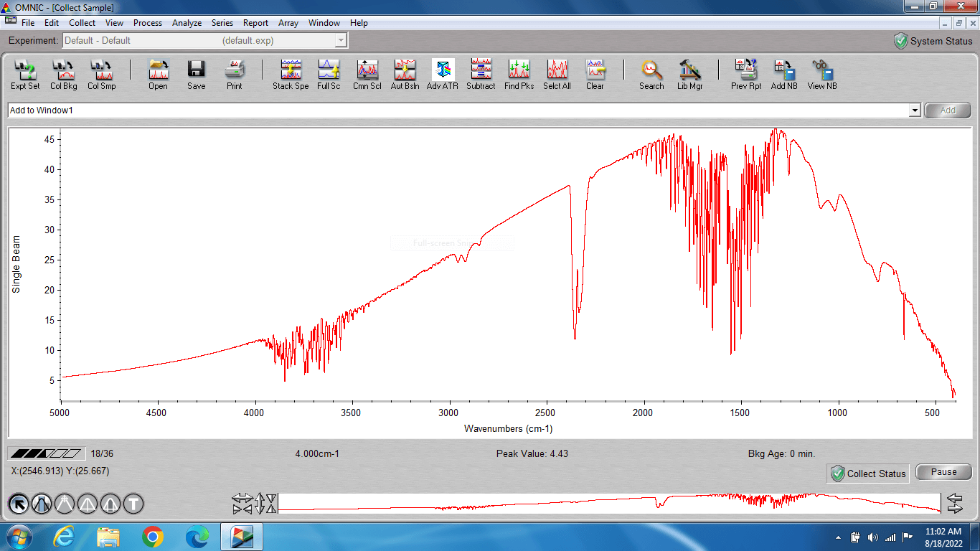Start sample collection using Col Smp
The height and width of the screenshot is (551, 980).
coord(101,74)
